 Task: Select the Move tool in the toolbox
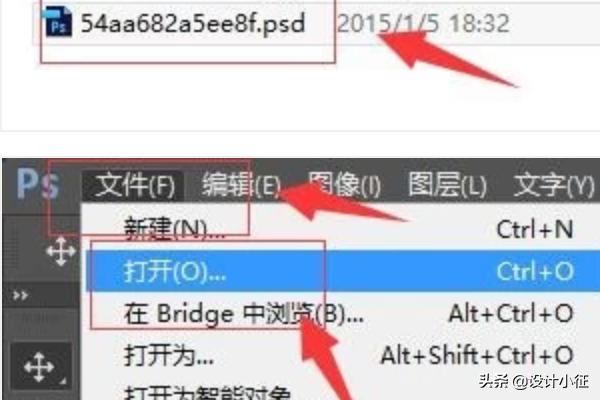pos(41,367)
